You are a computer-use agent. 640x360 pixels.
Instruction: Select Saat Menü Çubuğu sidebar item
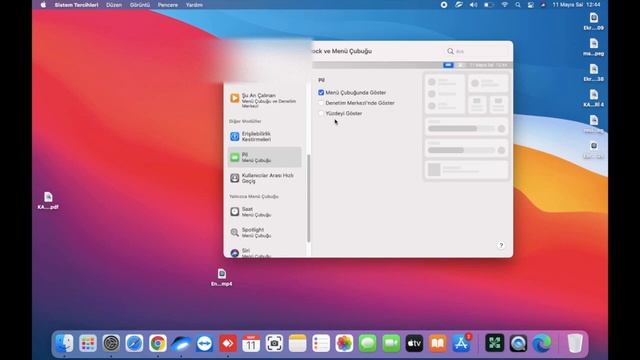point(264,211)
